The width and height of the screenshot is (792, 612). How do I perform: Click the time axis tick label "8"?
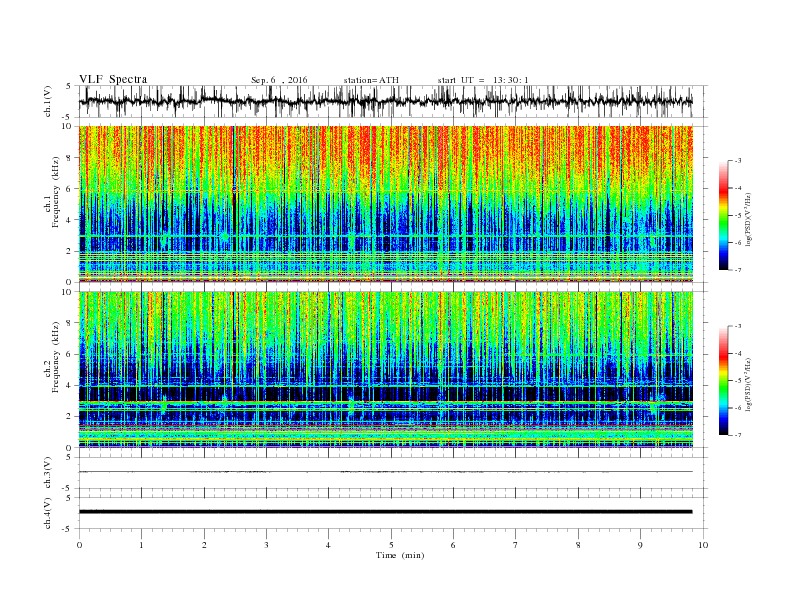point(578,545)
